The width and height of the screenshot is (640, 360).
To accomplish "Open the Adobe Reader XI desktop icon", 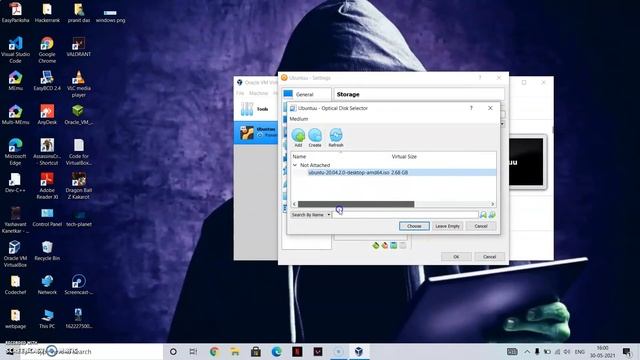I will click(47, 185).
